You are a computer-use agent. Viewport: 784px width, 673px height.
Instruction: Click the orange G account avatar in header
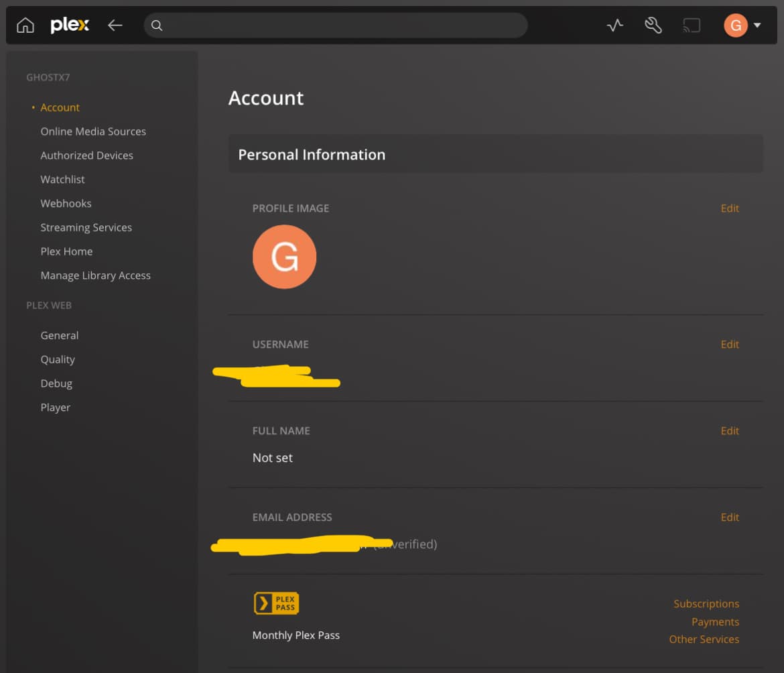tap(736, 25)
